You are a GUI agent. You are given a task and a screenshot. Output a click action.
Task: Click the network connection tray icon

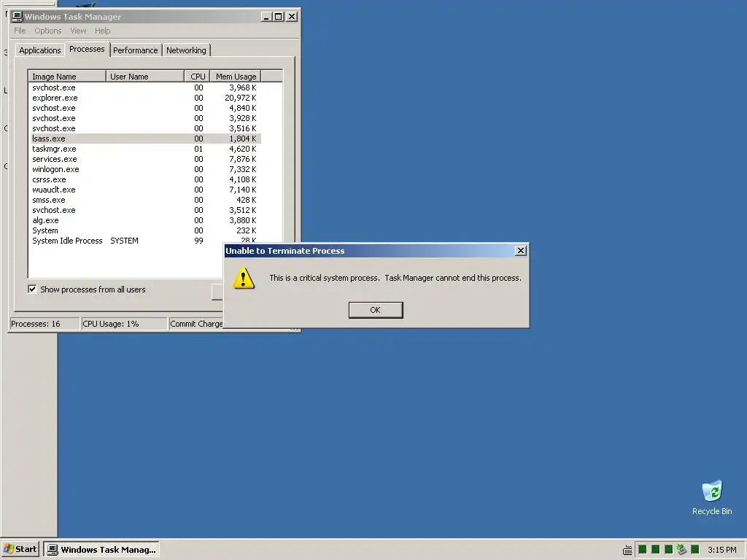click(x=682, y=550)
